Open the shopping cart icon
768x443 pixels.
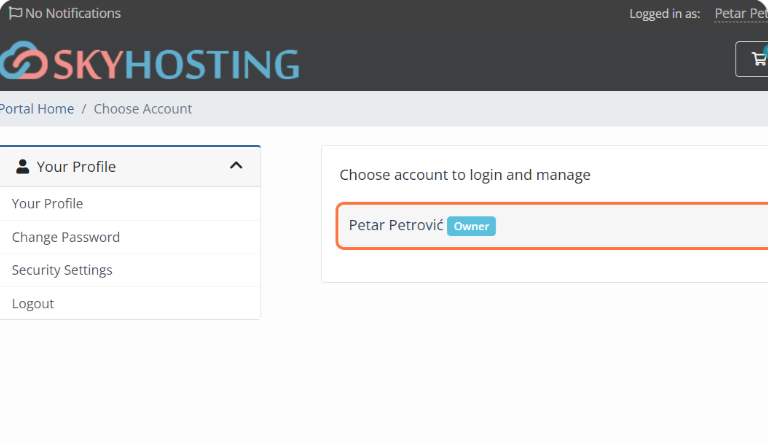click(x=759, y=59)
